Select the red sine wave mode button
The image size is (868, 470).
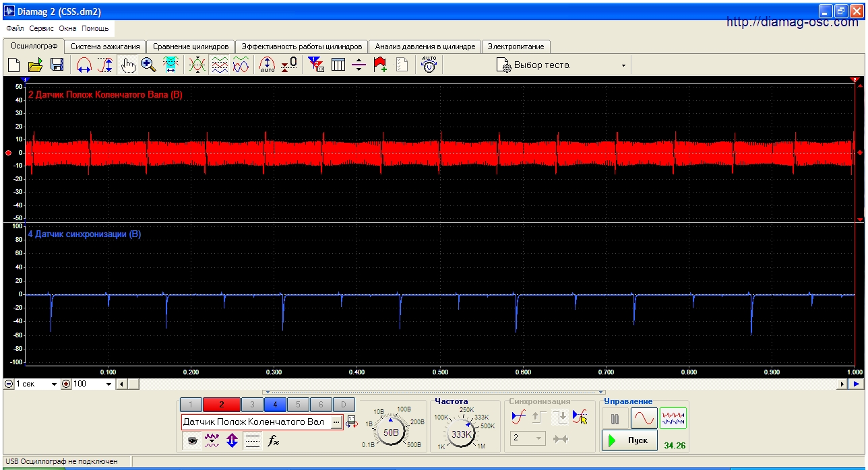644,419
